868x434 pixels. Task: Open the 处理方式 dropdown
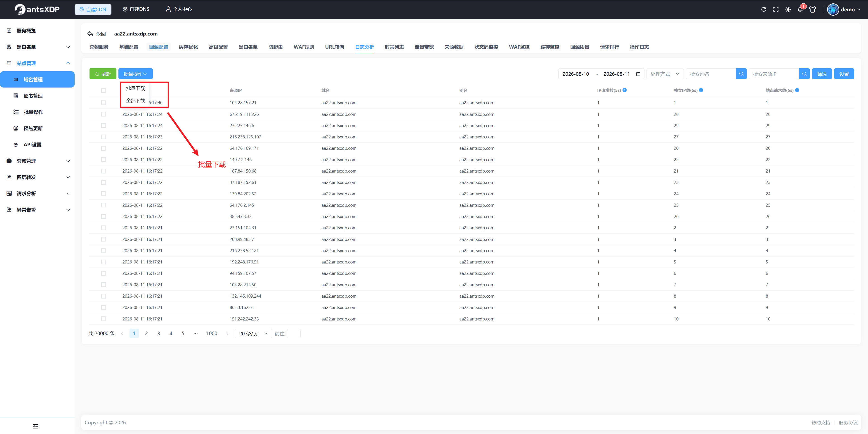click(665, 74)
